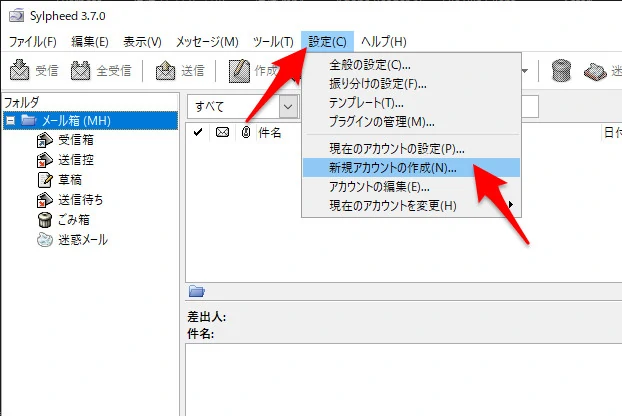Open the ファイル(F) menu
The height and width of the screenshot is (416, 622).
tap(33, 42)
